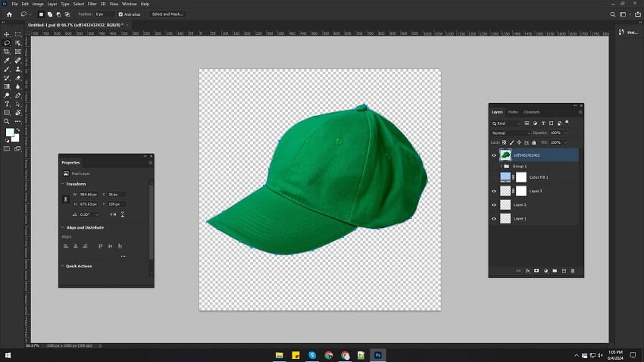Open the Opacity value dropdown arrow
This screenshot has width=644, height=362.
565,133
